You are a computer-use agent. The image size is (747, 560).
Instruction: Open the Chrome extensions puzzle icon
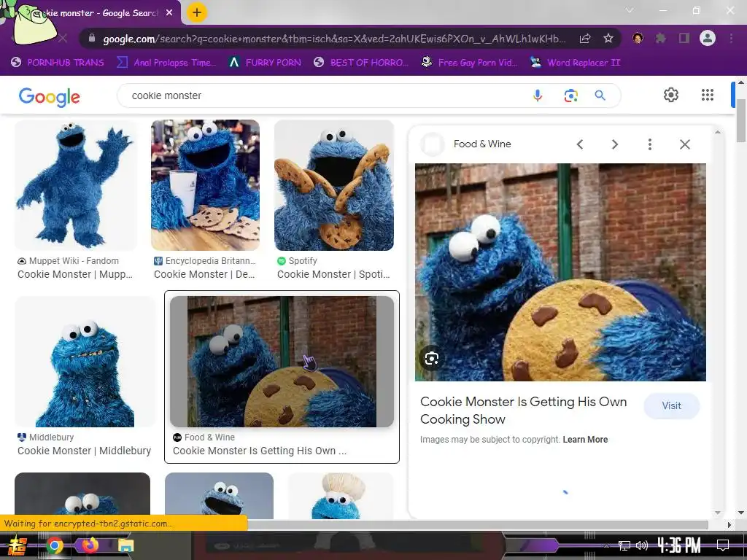pyautogui.click(x=661, y=38)
